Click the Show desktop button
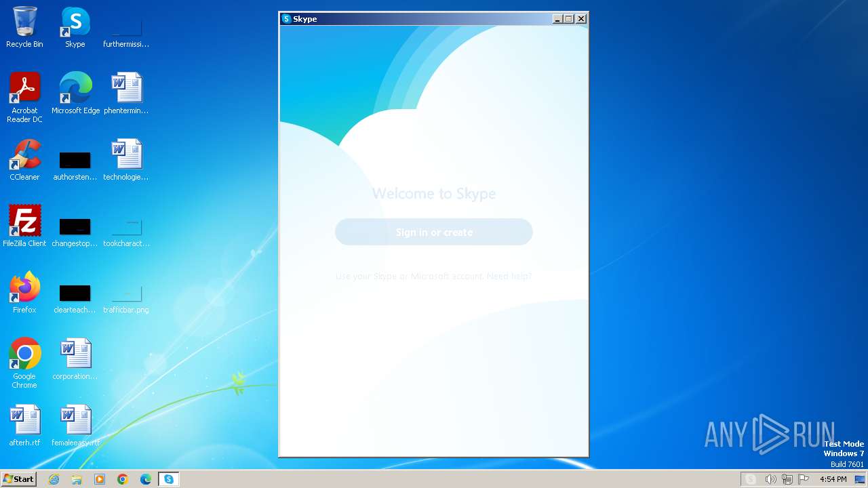 pos(861,479)
